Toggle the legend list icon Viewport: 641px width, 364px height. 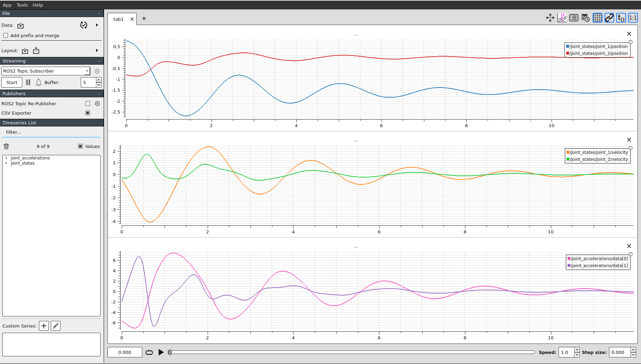574,18
